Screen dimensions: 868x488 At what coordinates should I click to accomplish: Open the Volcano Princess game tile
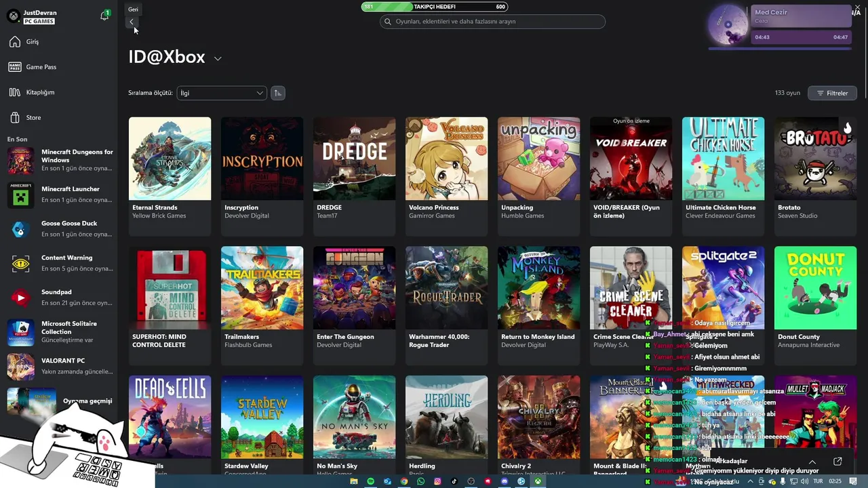(x=446, y=176)
